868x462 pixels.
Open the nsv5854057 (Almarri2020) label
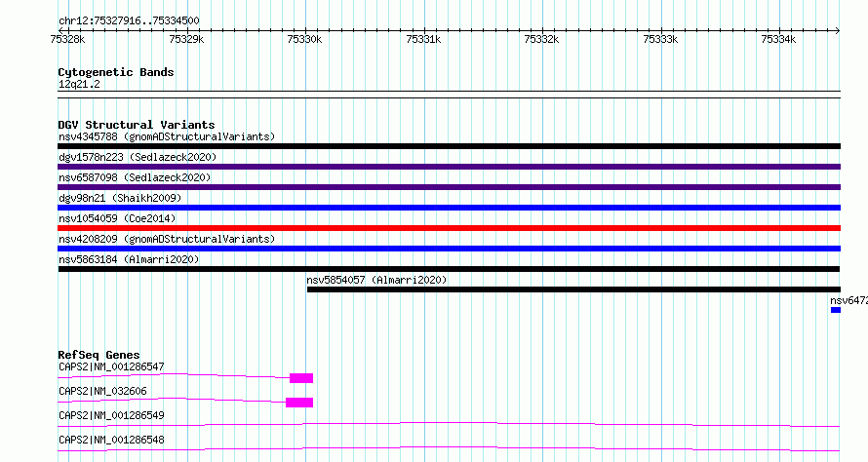376,280
